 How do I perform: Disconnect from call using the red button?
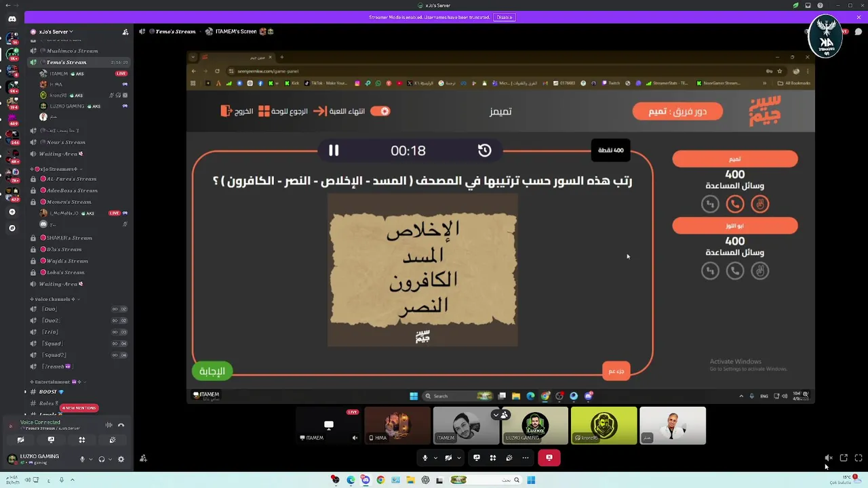[x=549, y=457]
